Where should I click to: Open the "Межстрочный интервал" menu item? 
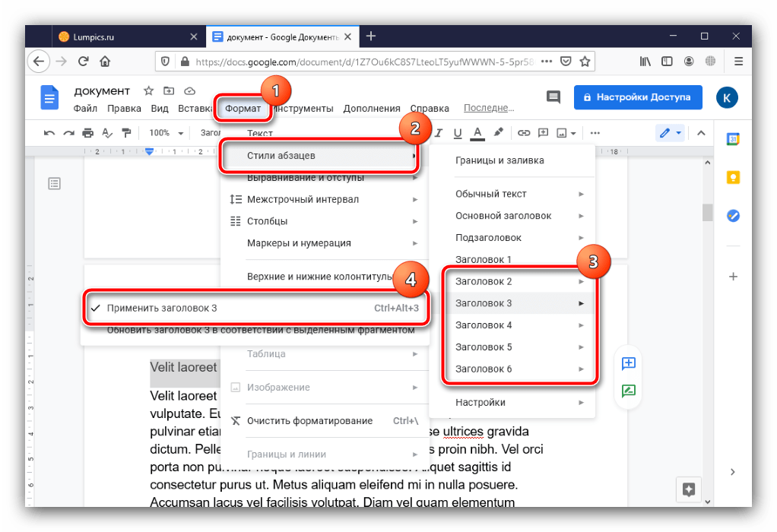pyautogui.click(x=303, y=199)
